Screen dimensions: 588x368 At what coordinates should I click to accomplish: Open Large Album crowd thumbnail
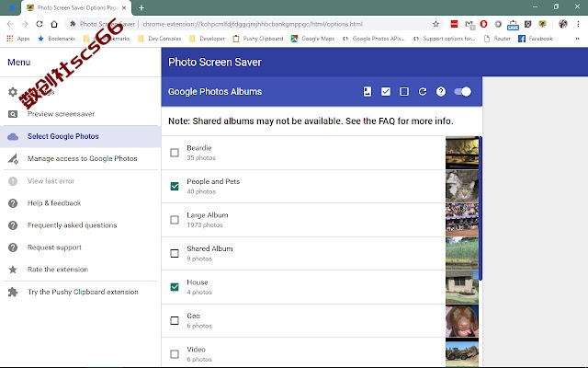click(462, 220)
